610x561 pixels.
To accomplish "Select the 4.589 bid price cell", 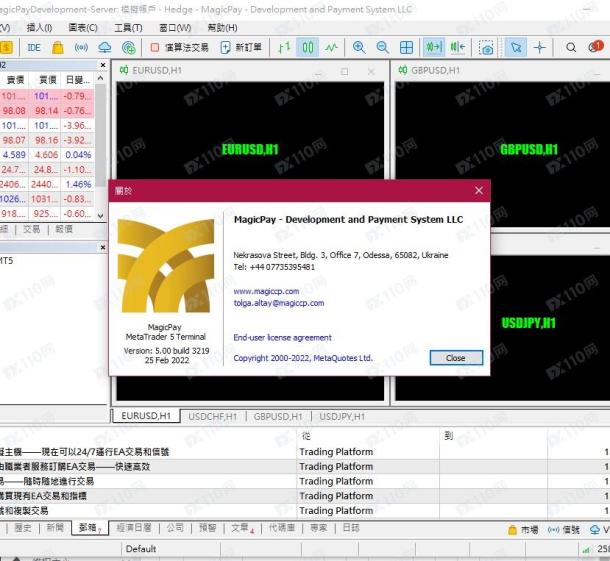I will click(x=14, y=155).
